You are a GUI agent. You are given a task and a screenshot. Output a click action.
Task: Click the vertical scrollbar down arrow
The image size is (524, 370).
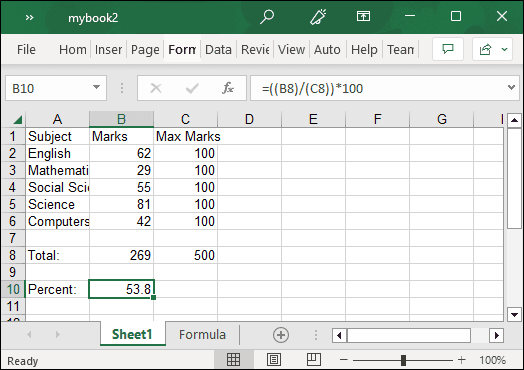[x=514, y=314]
